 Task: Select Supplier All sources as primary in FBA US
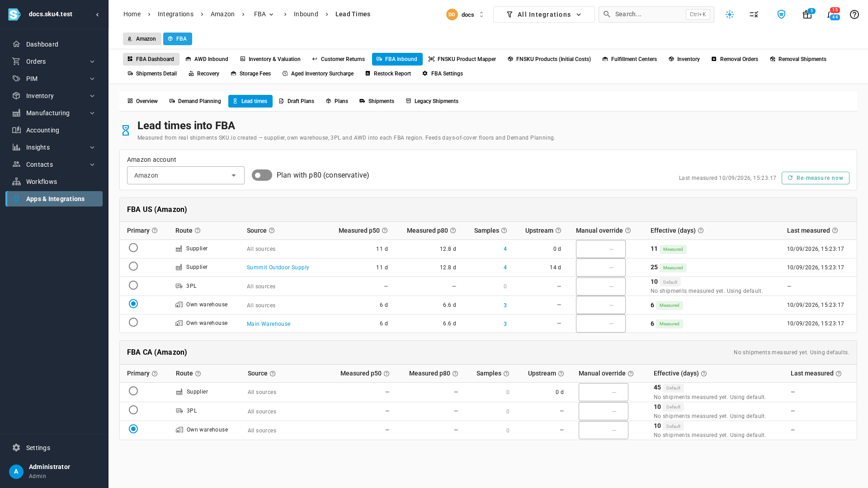click(x=133, y=248)
